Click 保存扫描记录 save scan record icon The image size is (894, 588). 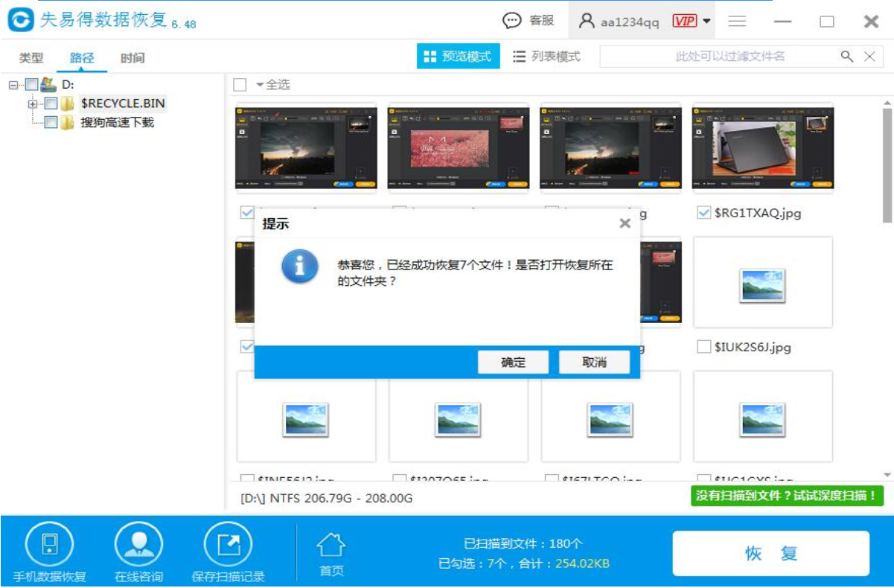(228, 544)
